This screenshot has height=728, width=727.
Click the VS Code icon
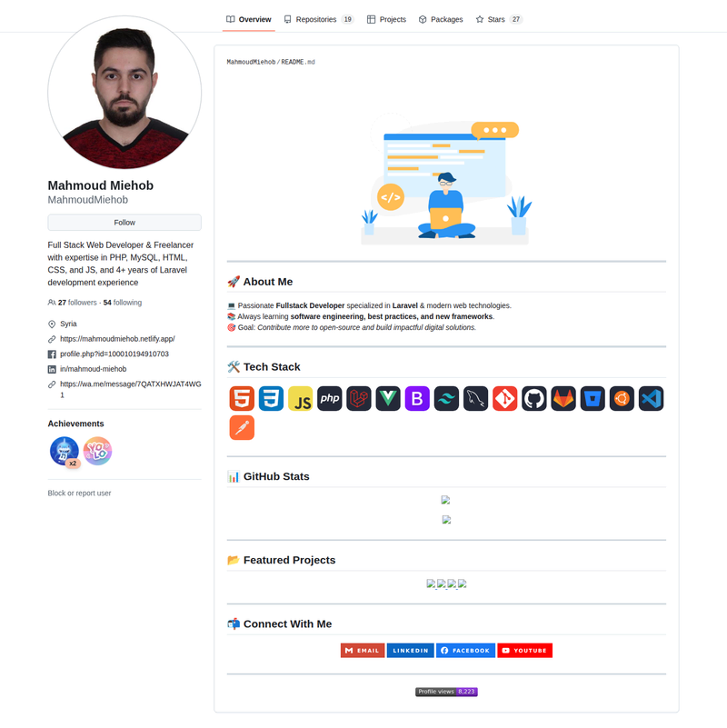[x=652, y=398]
